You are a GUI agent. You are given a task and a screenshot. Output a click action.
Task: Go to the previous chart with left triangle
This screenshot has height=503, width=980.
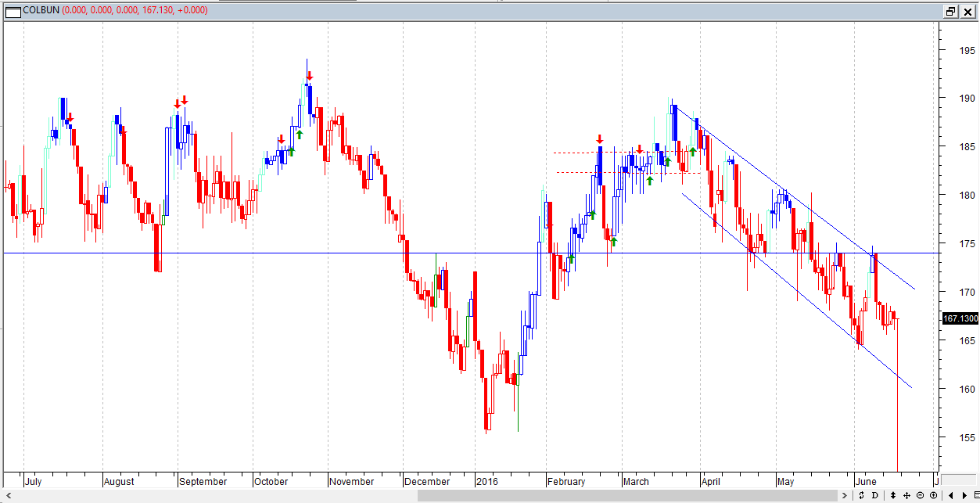[951, 495]
